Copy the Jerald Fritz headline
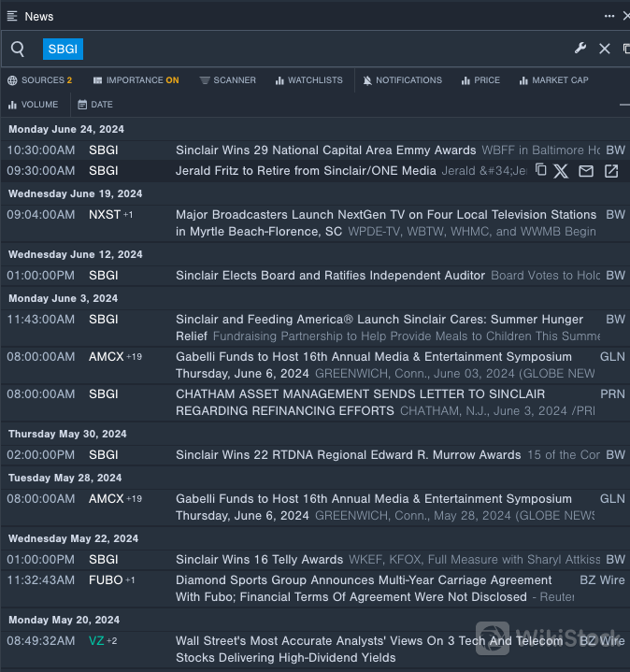630x672 pixels. [x=540, y=170]
